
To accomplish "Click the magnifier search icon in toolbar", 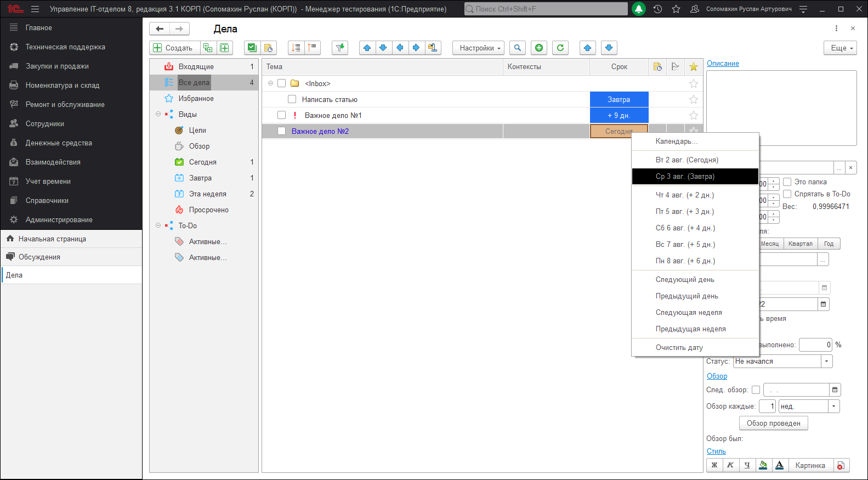I will pyautogui.click(x=517, y=48).
